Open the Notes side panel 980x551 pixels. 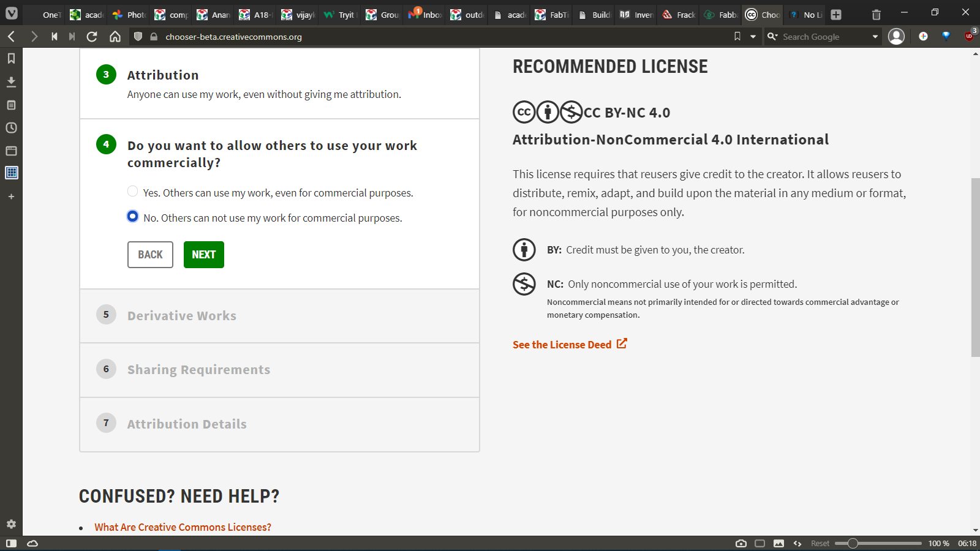click(x=11, y=105)
